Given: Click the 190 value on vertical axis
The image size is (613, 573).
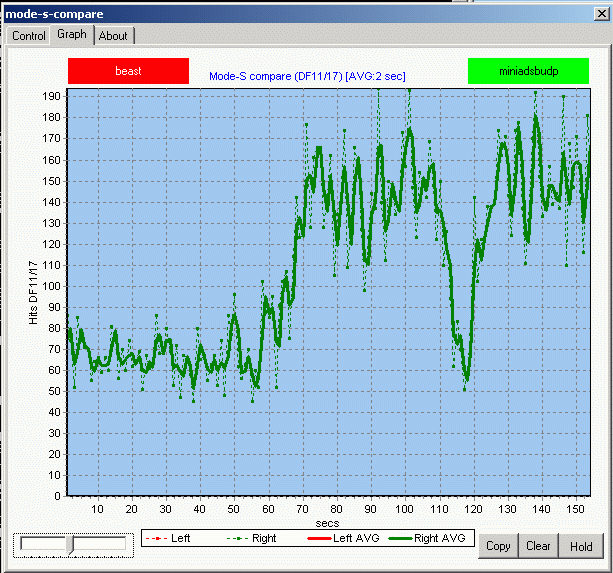Looking at the screenshot, I should click(x=51, y=96).
